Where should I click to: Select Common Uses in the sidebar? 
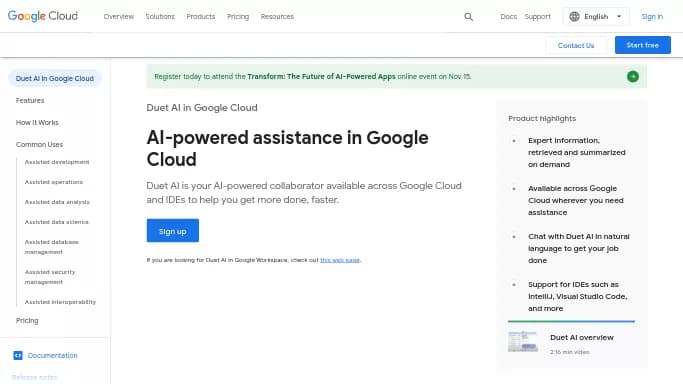tap(39, 144)
